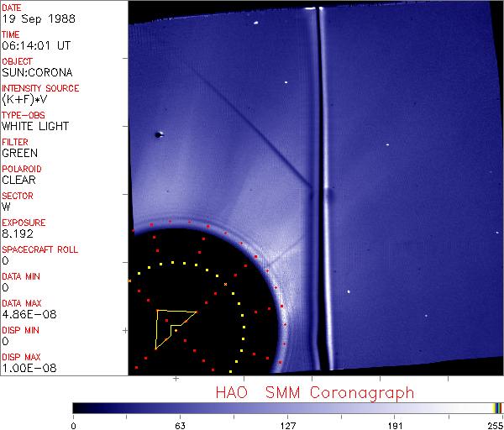Screen dimensions: 504x430
Task: Click the color bar label 127
Action: 287,426
